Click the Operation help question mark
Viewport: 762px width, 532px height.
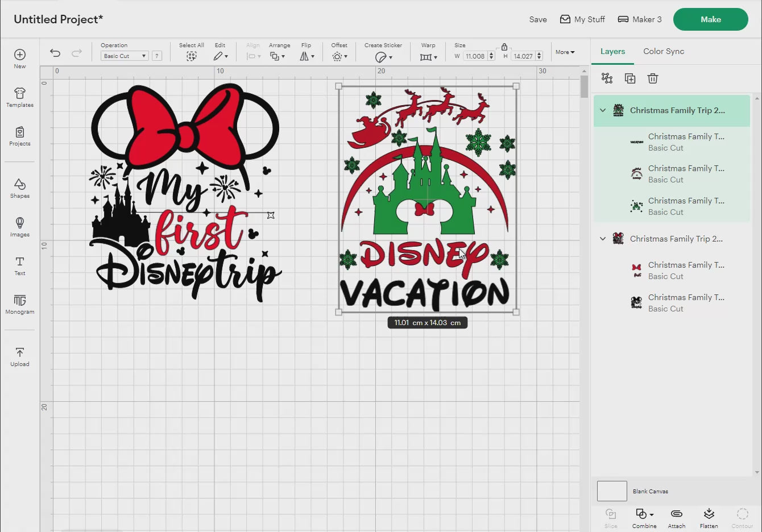tap(157, 56)
